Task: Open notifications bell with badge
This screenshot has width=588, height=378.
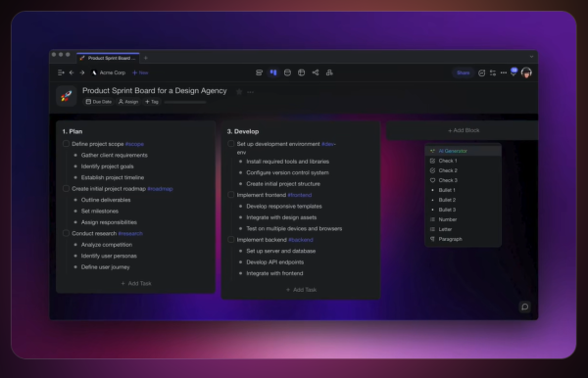Action: (514, 72)
